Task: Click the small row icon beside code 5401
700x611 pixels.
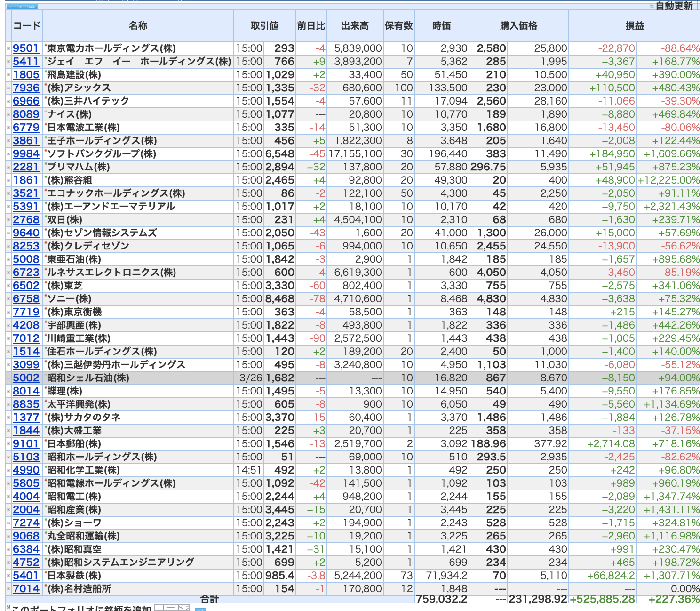Action: 8,576
